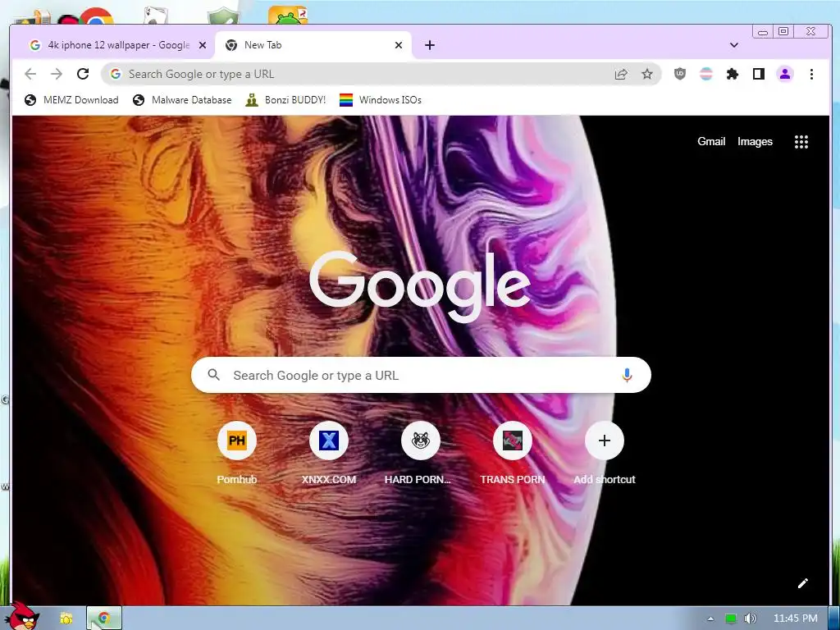Go back with the browser back arrow
Viewport: 840px width, 630px height.
pos(30,74)
